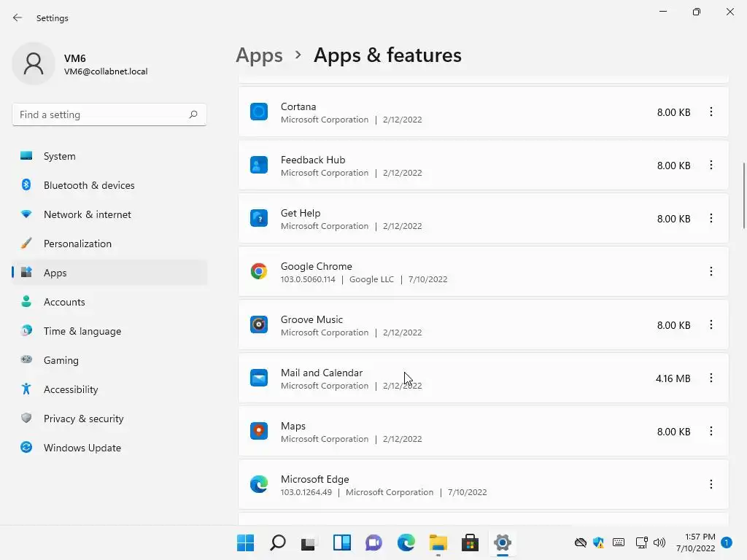Click the Apps breadcrumb link

(259, 55)
